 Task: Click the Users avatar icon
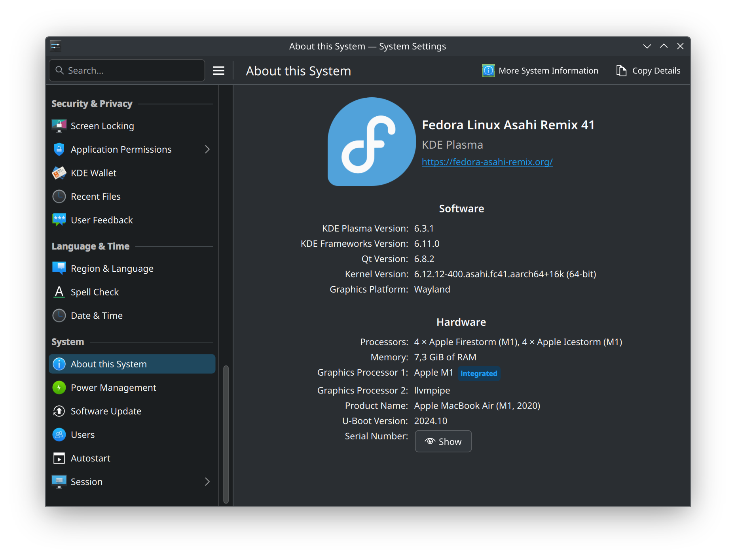59,435
